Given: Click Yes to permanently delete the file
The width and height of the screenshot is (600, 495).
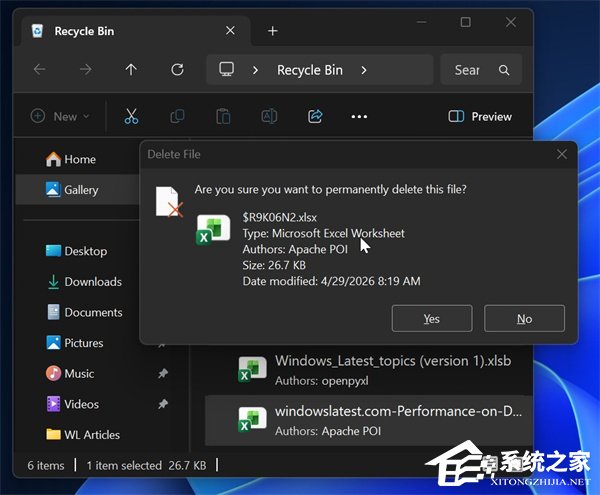Looking at the screenshot, I should pos(432,318).
